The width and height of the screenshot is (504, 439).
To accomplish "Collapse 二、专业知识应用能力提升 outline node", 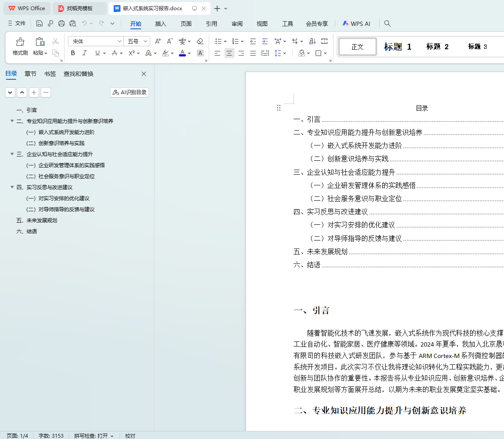I will tap(12, 121).
